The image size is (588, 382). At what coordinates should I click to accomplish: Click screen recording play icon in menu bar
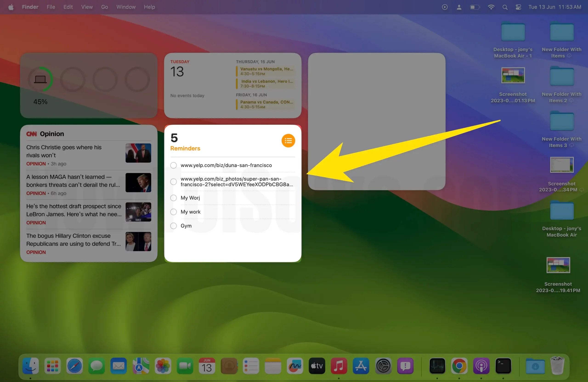(444, 7)
